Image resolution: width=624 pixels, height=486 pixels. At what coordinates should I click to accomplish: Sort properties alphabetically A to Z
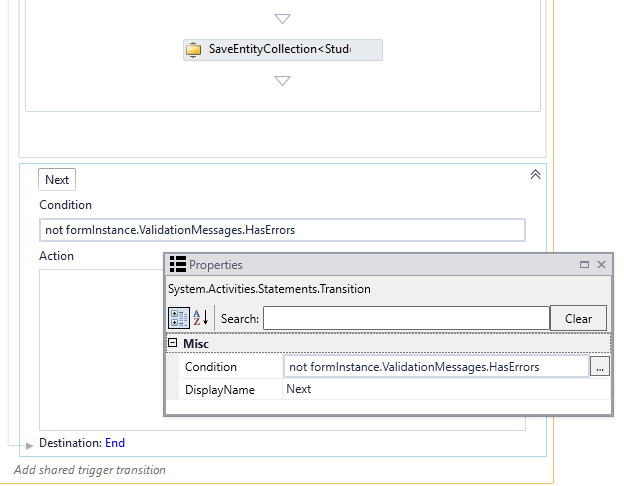201,318
